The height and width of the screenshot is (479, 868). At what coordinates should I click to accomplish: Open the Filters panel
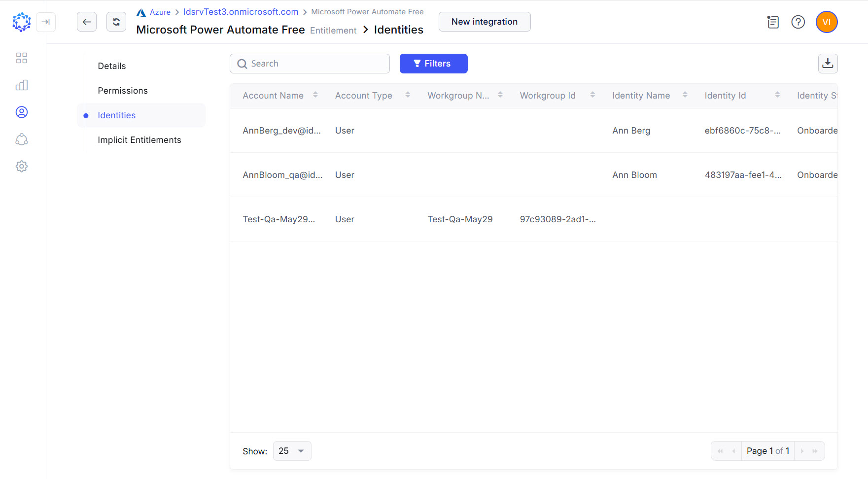coord(433,63)
